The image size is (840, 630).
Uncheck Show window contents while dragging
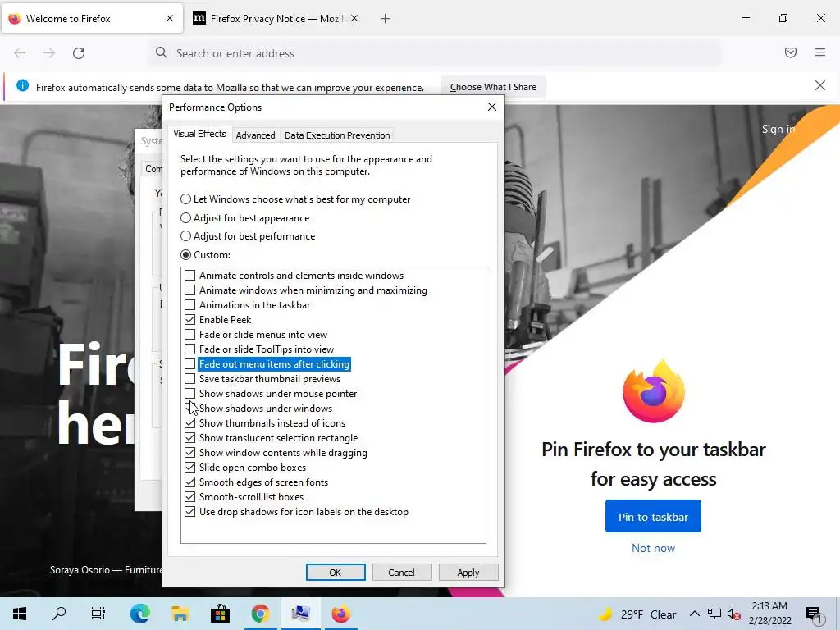click(x=189, y=452)
